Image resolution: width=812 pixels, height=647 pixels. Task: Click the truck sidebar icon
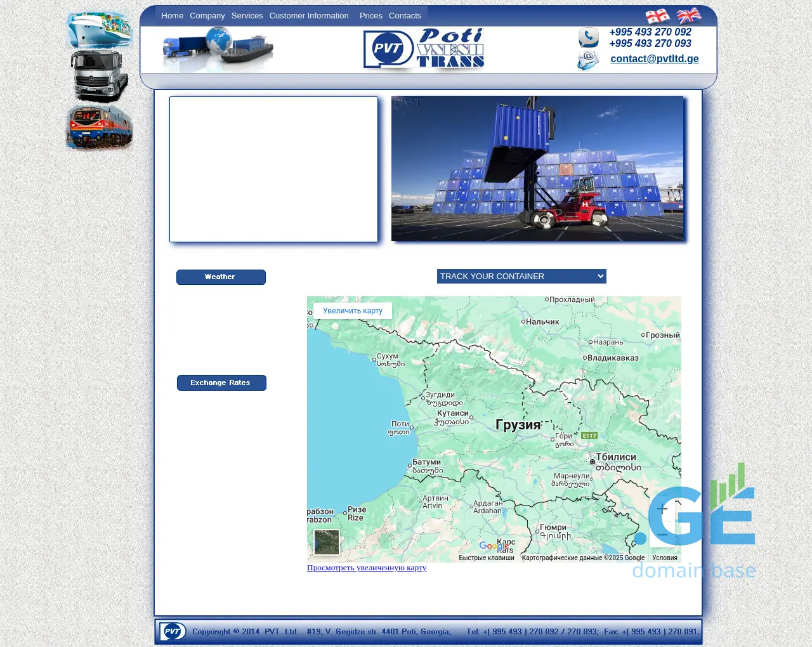pos(99,76)
